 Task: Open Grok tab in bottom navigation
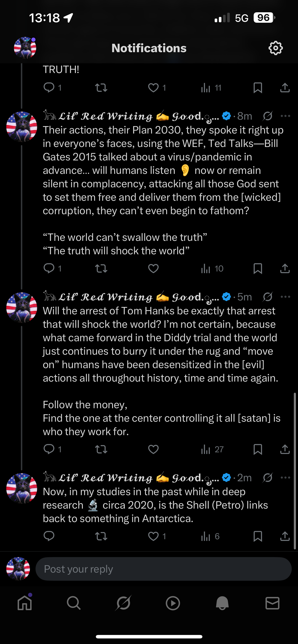click(x=123, y=603)
